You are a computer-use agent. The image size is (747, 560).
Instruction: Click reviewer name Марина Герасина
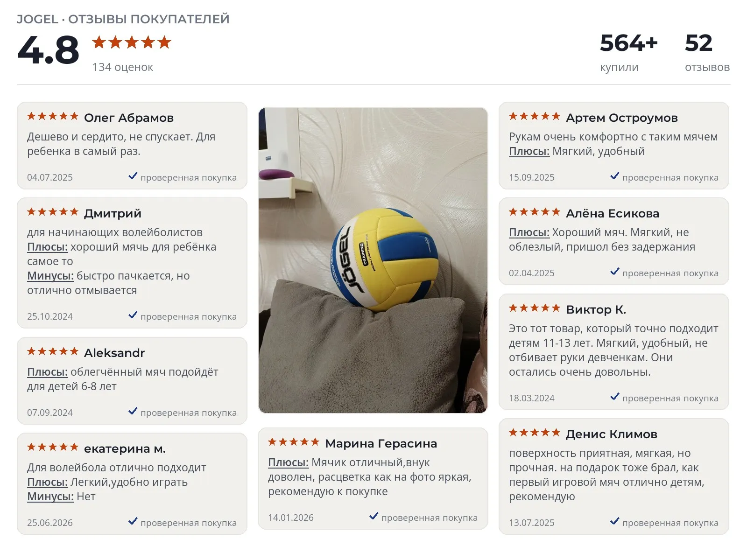tap(381, 443)
